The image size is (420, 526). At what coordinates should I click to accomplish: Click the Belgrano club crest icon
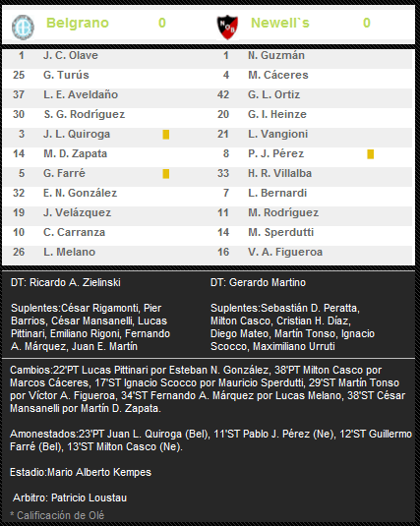pos(23,28)
